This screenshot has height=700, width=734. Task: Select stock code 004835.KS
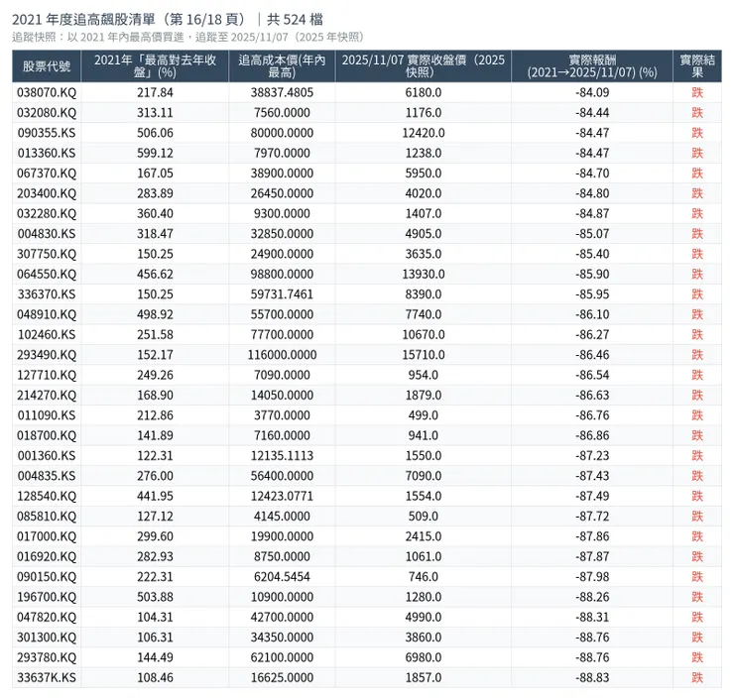click(47, 476)
